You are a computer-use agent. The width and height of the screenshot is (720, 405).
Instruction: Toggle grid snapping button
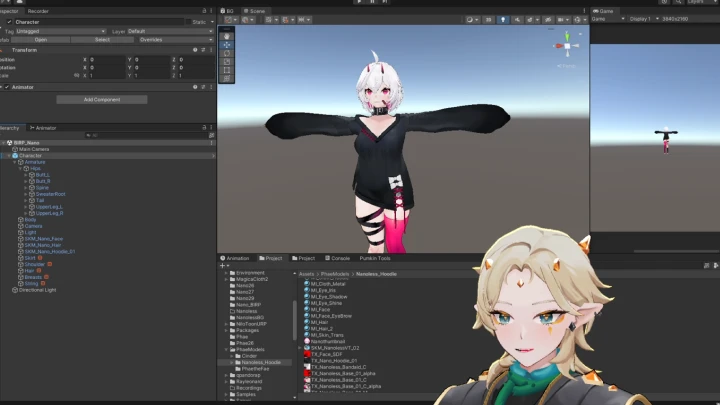tap(285, 20)
